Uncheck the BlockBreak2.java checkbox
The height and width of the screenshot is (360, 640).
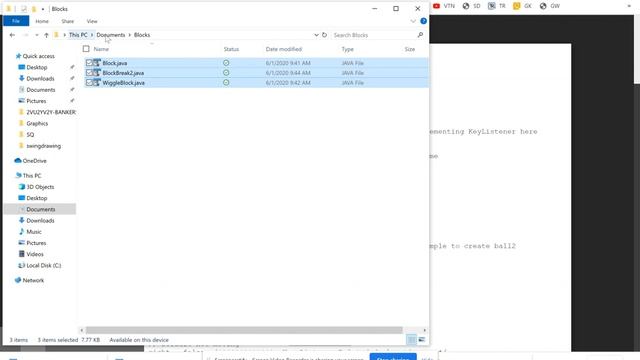point(89,73)
